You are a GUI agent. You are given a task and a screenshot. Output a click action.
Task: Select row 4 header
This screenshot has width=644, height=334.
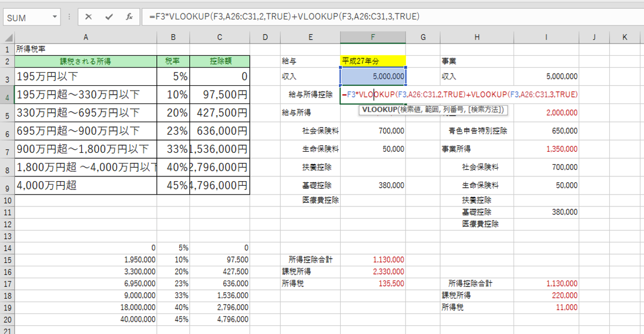tap(7, 95)
